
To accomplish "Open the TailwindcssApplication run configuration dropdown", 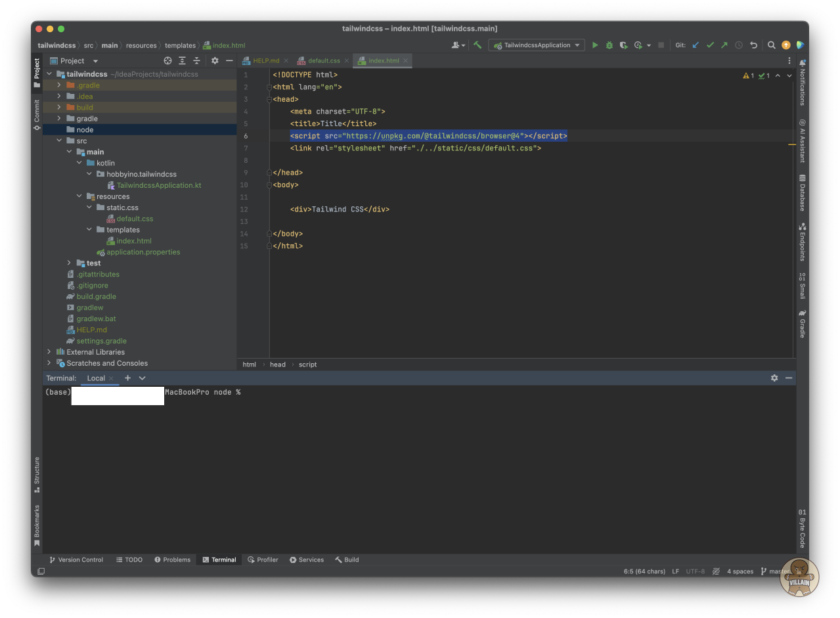I will [x=537, y=45].
